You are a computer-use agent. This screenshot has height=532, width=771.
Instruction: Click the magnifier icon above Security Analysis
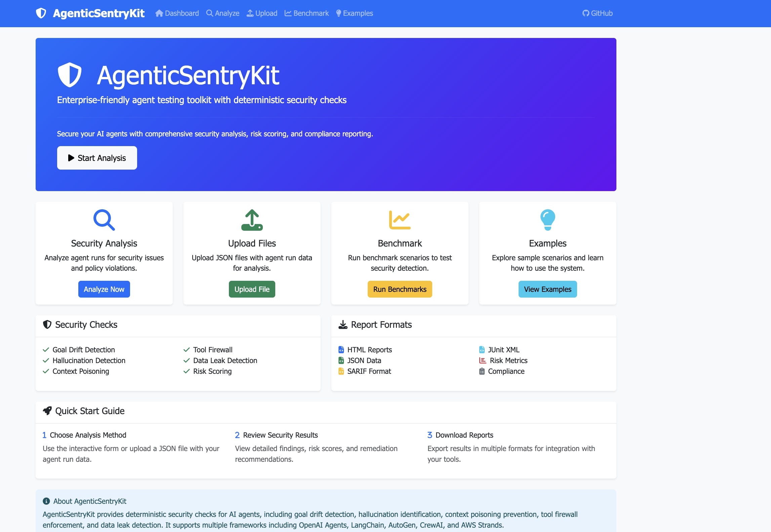point(104,220)
